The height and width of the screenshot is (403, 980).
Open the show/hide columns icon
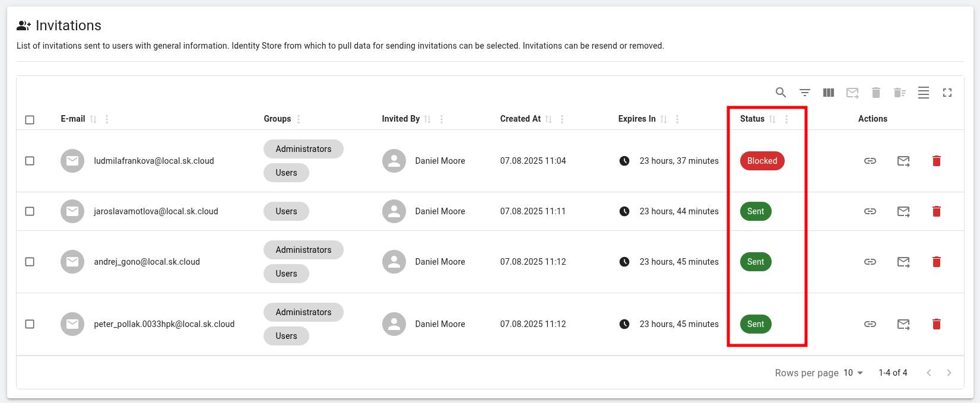coord(829,93)
